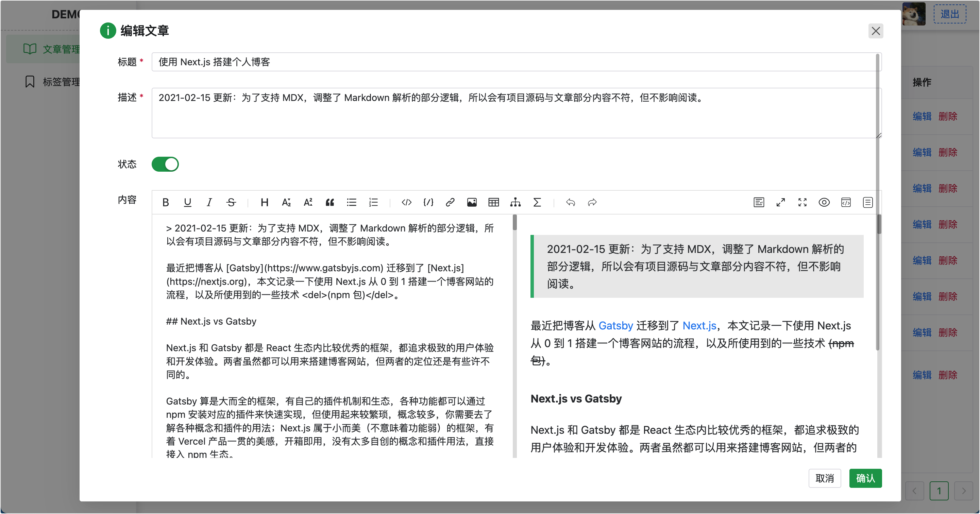This screenshot has width=980, height=514.
Task: Toggle table of contents panel
Action: [867, 202]
